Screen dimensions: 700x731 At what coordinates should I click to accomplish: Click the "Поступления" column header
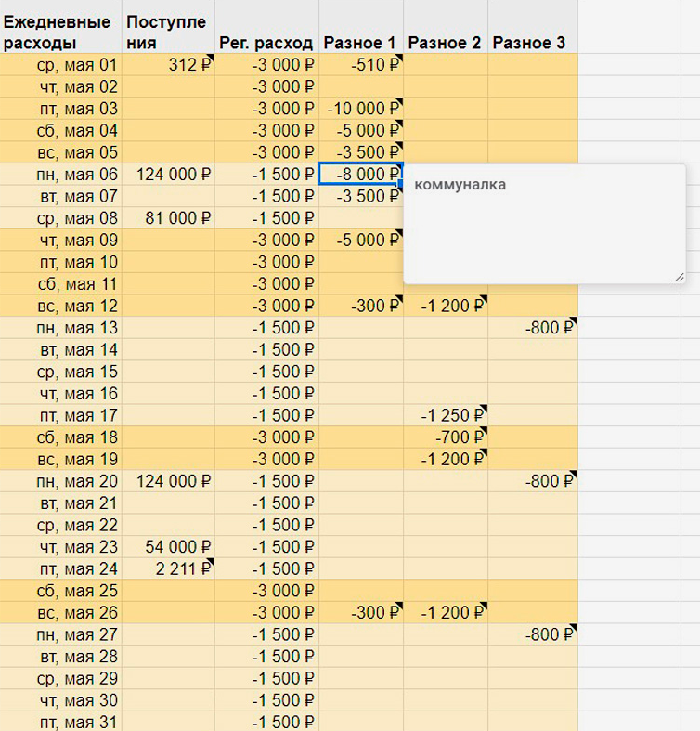[168, 33]
